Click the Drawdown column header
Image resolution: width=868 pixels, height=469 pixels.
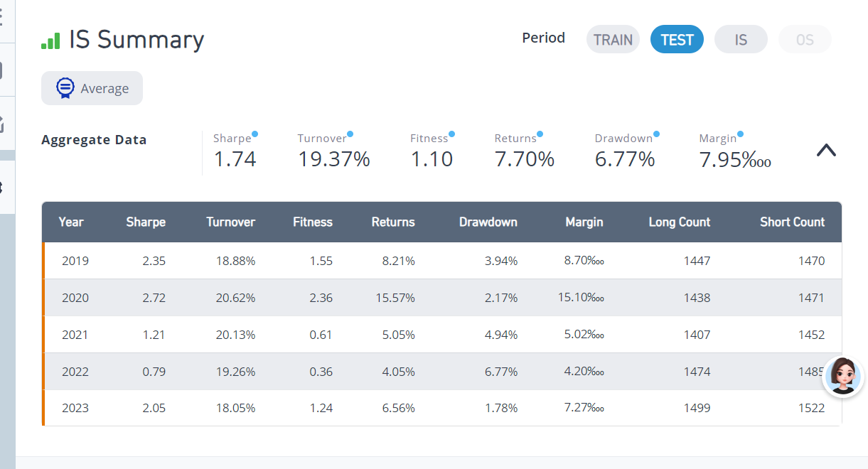[488, 222]
